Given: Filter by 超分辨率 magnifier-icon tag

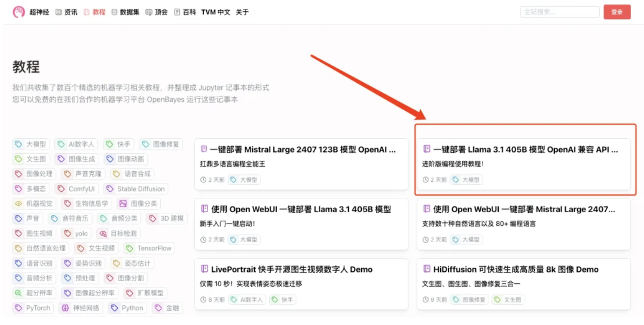Looking at the screenshot, I should [x=34, y=293].
